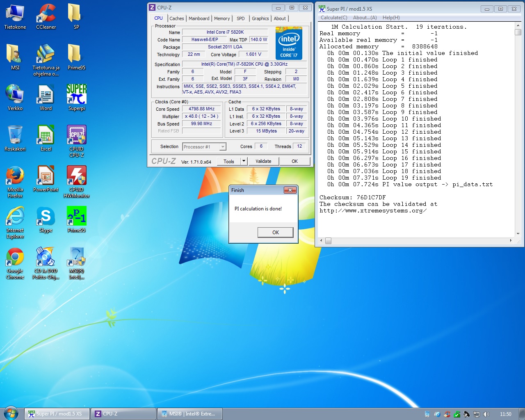Image resolution: width=525 pixels, height=420 pixels.
Task: Open the SP folder on desktop
Action: point(76,17)
